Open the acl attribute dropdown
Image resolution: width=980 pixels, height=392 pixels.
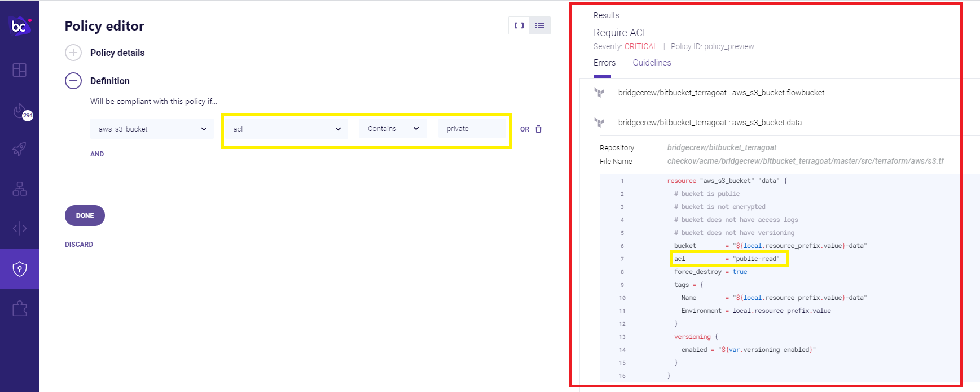tap(287, 129)
